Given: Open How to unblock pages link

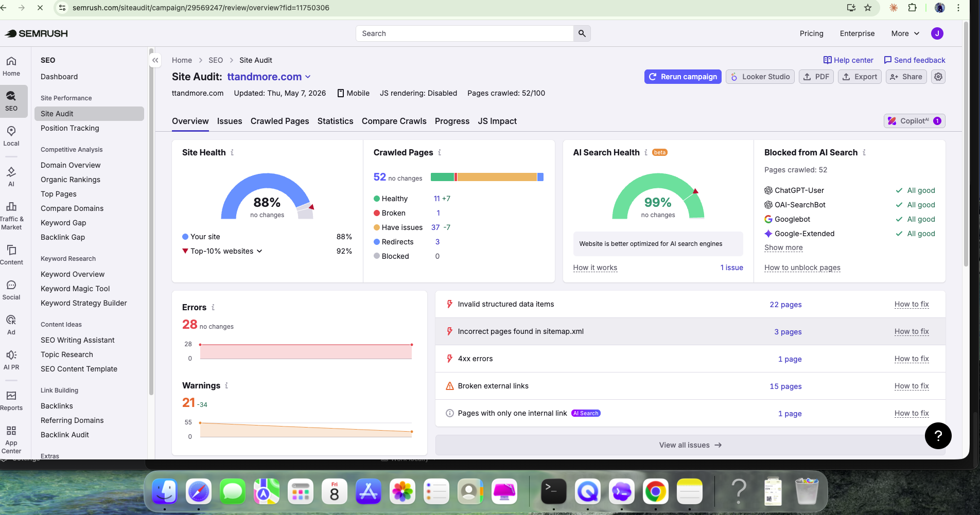Looking at the screenshot, I should [802, 268].
